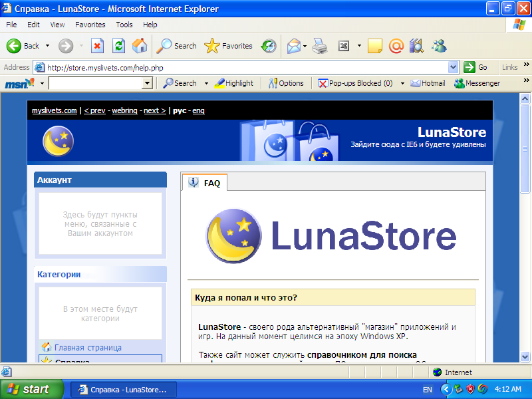
Task: Open Hotmail from the msn toolbar
Action: coord(428,83)
